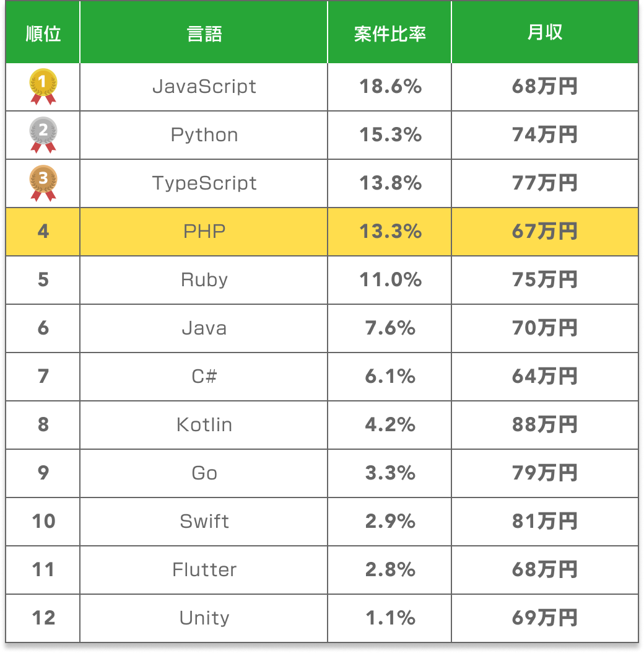Click the 言語 column header
The image size is (644, 653).
204,33
